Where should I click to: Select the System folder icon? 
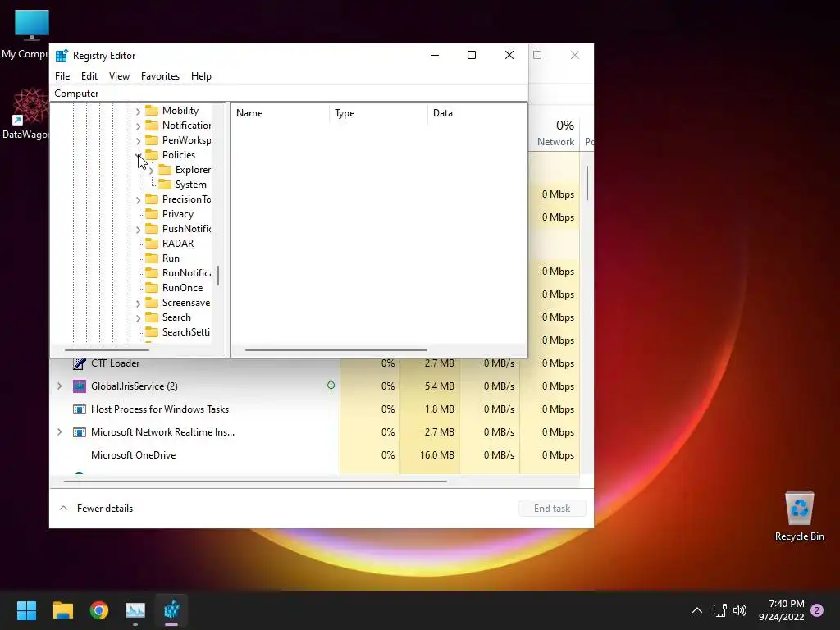tap(165, 185)
